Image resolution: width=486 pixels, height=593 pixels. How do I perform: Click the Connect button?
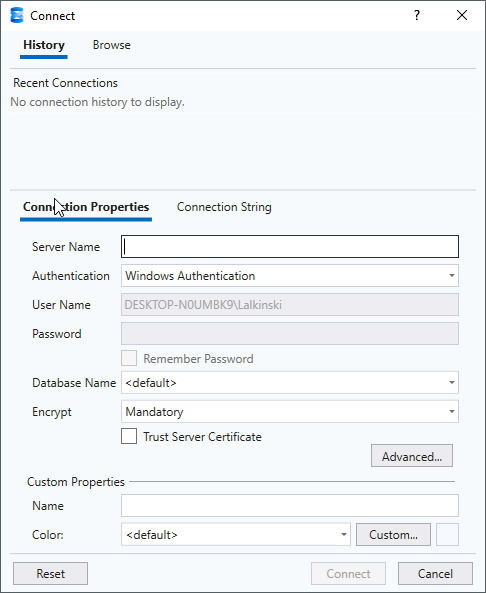click(348, 574)
